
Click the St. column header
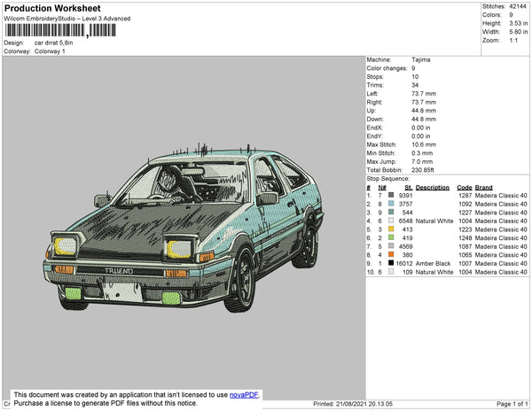[408, 187]
